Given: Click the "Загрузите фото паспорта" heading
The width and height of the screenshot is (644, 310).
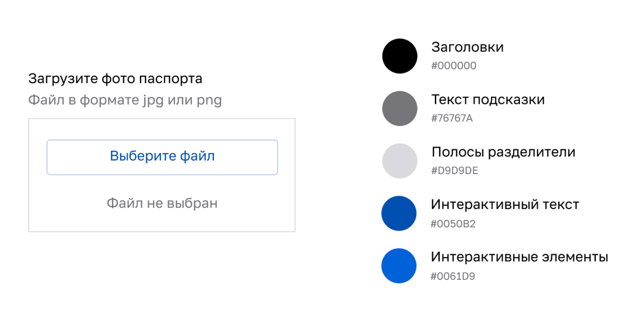Looking at the screenshot, I should click(115, 79).
